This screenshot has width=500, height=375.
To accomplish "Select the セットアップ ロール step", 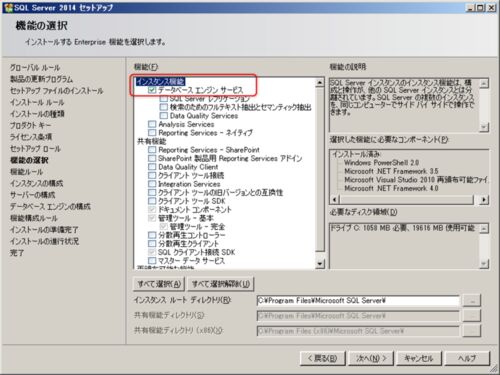I will tap(35, 149).
